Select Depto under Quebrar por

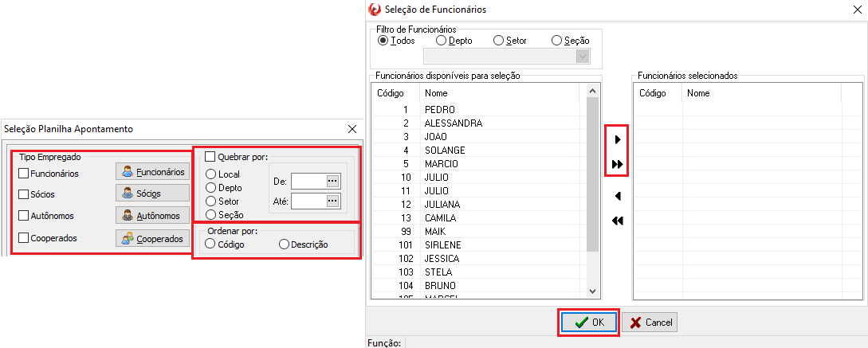[210, 188]
